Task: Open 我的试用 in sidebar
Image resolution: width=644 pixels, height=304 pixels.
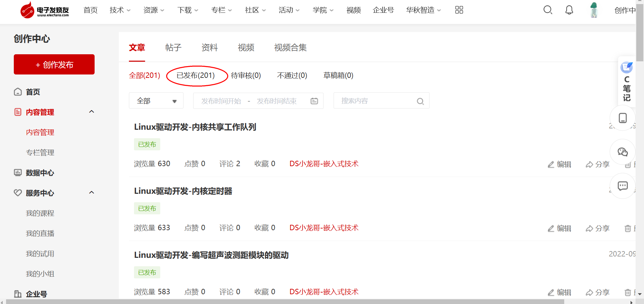Action: pyautogui.click(x=40, y=253)
